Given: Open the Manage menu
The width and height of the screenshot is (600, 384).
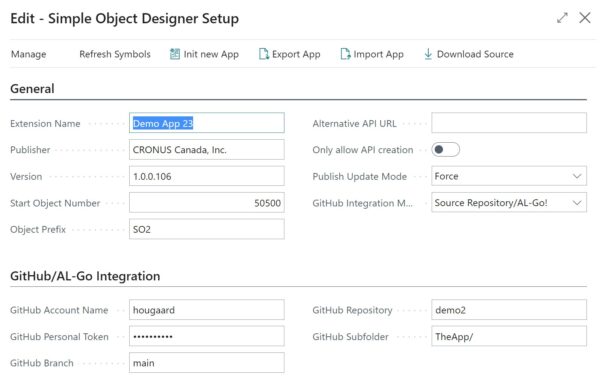Looking at the screenshot, I should pyautogui.click(x=29, y=54).
